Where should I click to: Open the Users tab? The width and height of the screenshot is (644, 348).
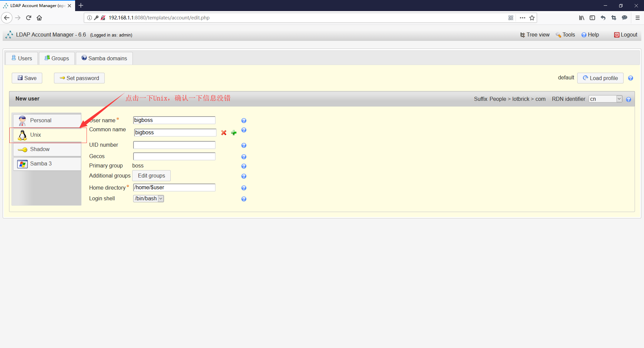pos(22,58)
